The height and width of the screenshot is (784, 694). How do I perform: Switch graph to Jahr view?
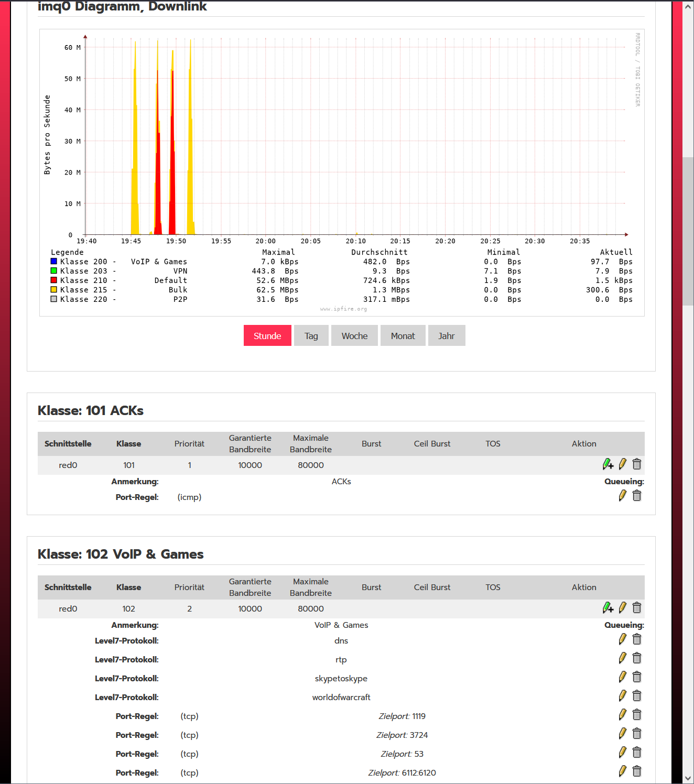point(447,335)
